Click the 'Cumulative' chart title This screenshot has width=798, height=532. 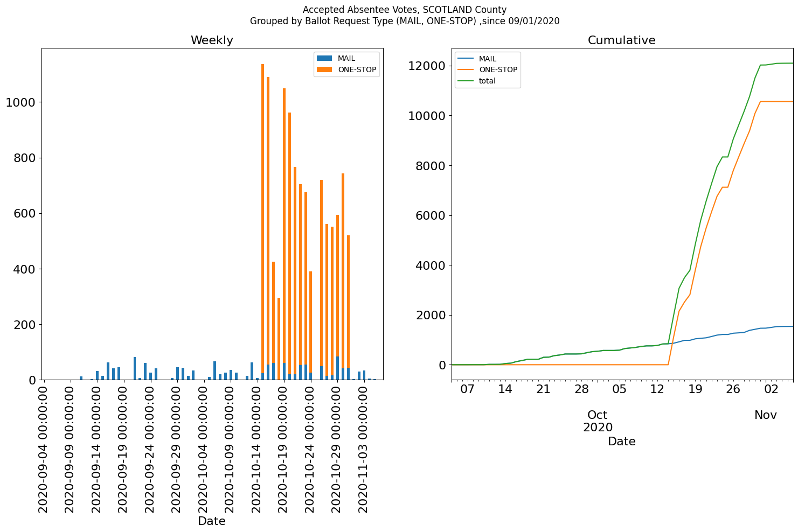coord(621,40)
